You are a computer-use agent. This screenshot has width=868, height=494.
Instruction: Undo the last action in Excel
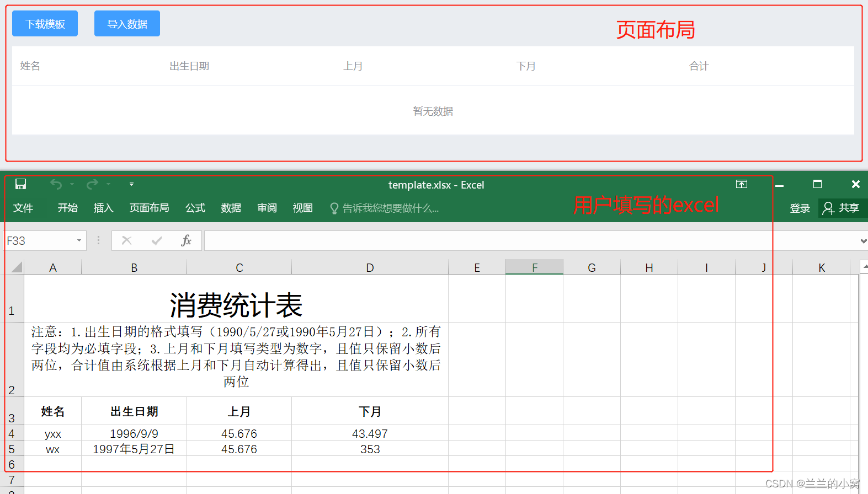[56, 184]
